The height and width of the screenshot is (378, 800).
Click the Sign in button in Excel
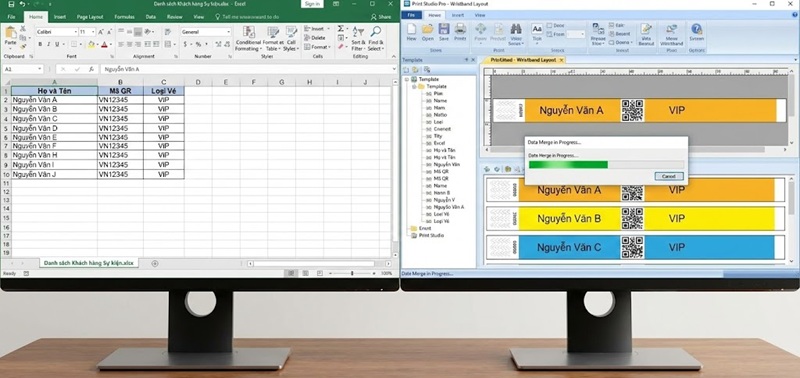pos(311,4)
